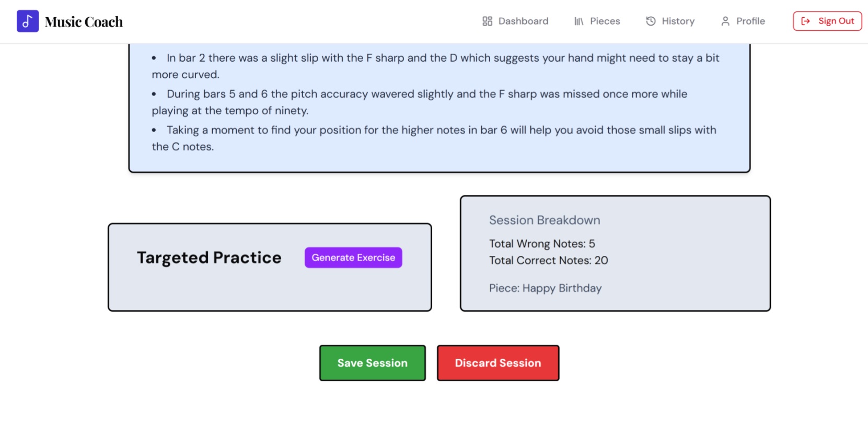
Task: Open the Dashboard nav item
Action: [515, 21]
